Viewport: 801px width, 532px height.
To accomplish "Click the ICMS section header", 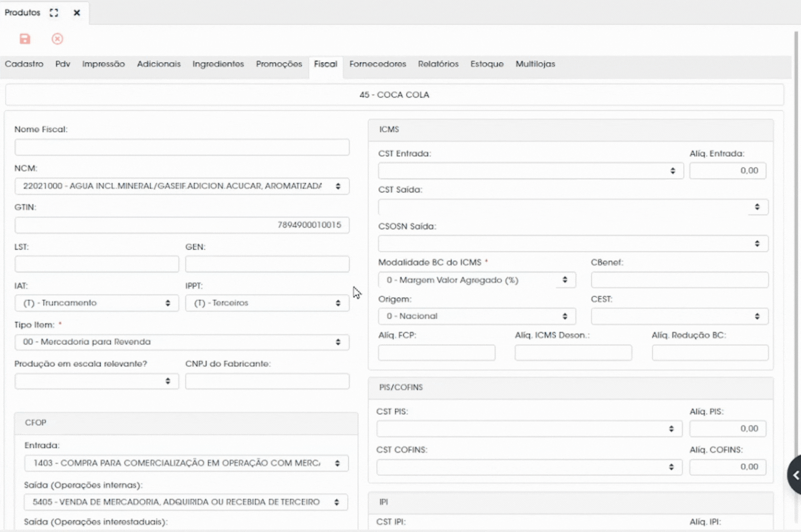I will click(571, 130).
